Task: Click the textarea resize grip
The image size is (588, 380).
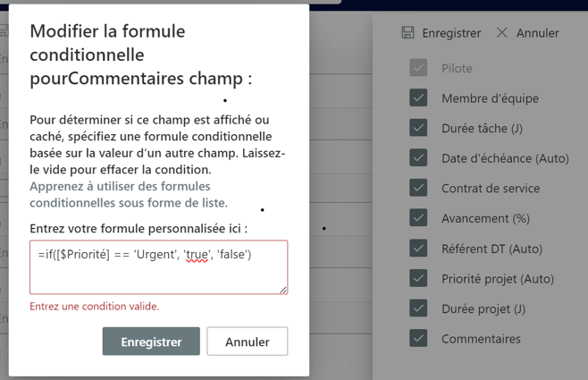Action: [283, 289]
